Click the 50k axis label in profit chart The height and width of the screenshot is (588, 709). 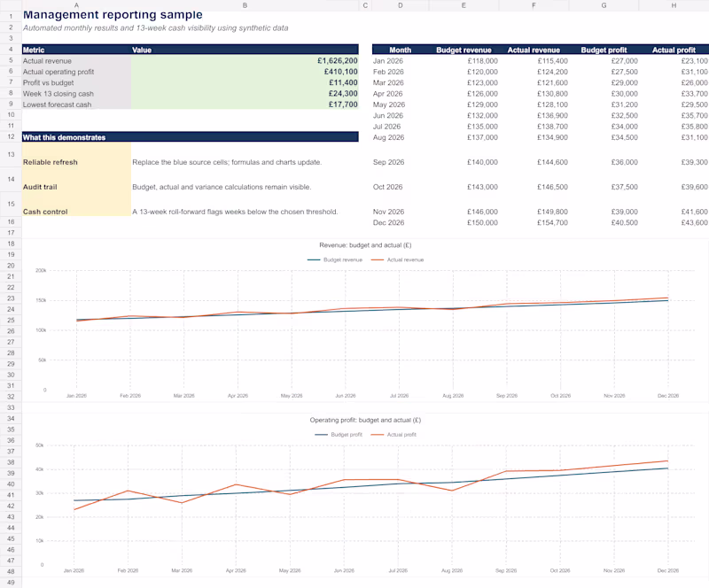click(x=39, y=445)
